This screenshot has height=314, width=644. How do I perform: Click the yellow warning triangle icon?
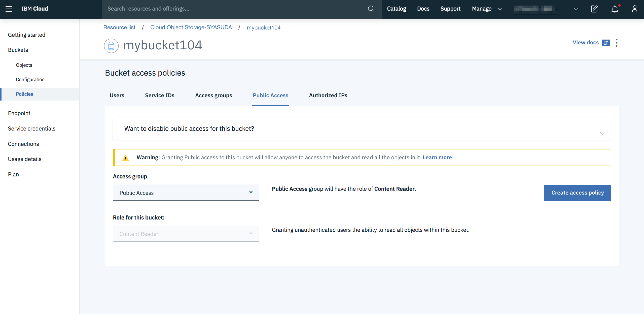[125, 158]
